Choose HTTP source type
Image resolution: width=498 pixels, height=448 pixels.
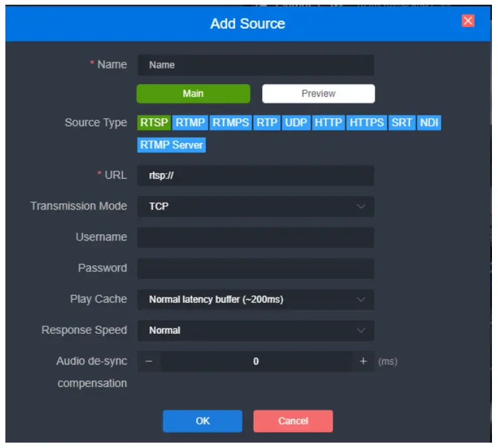329,122
